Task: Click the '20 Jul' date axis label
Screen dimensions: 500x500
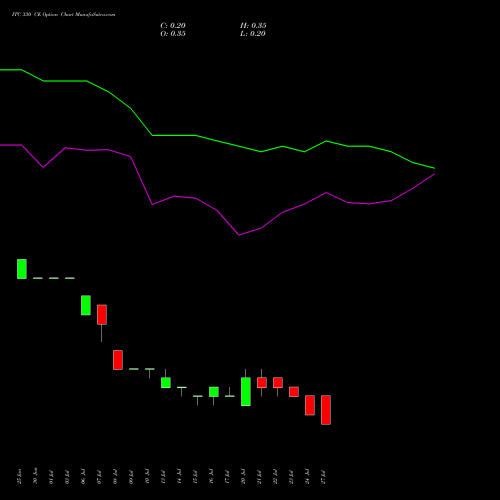Action: 243,477
